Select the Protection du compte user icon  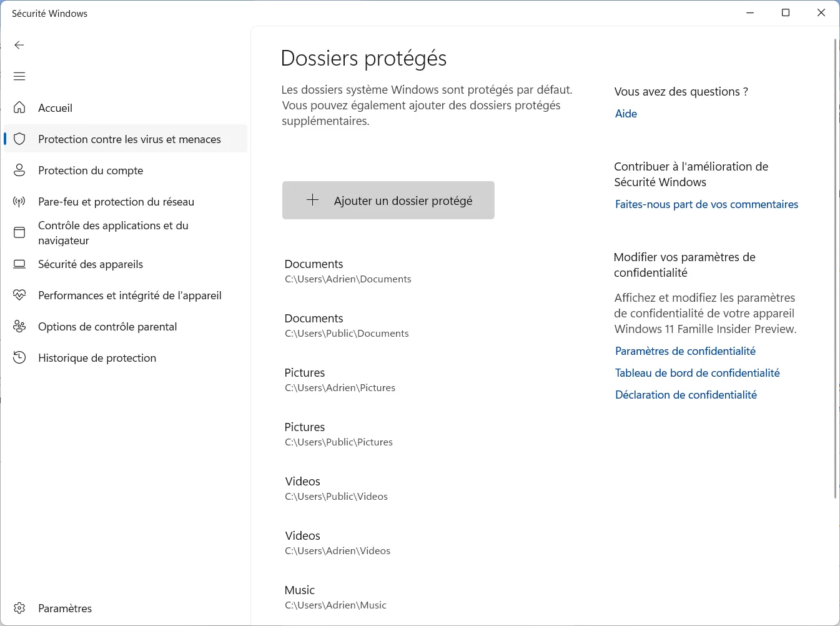click(x=19, y=170)
